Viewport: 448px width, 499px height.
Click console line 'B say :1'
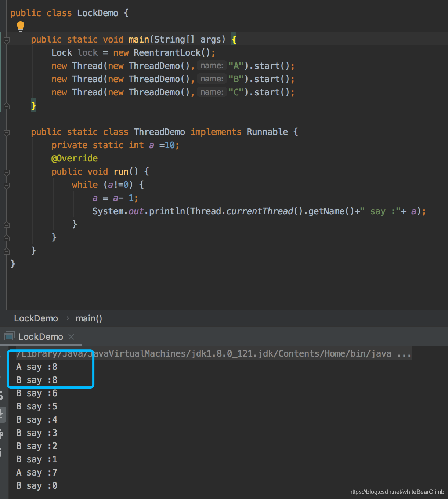[37, 459]
